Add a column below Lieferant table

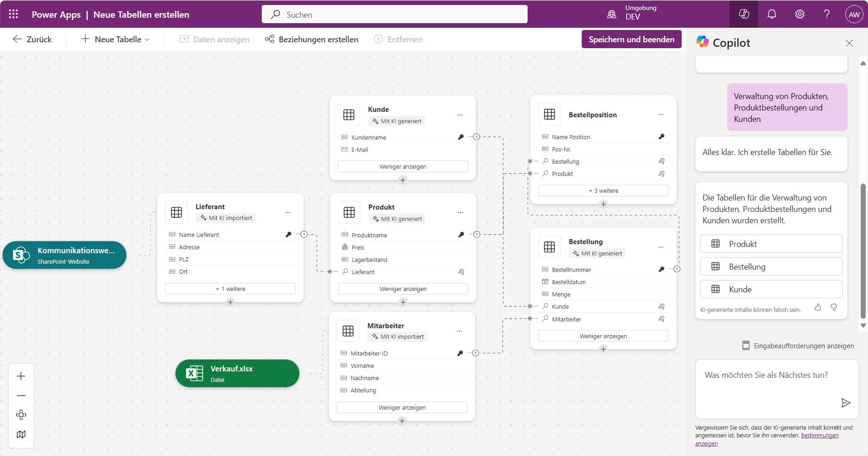[x=230, y=302]
